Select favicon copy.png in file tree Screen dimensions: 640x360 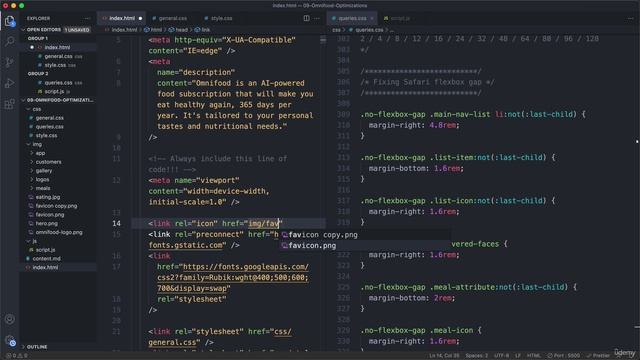pos(56,206)
